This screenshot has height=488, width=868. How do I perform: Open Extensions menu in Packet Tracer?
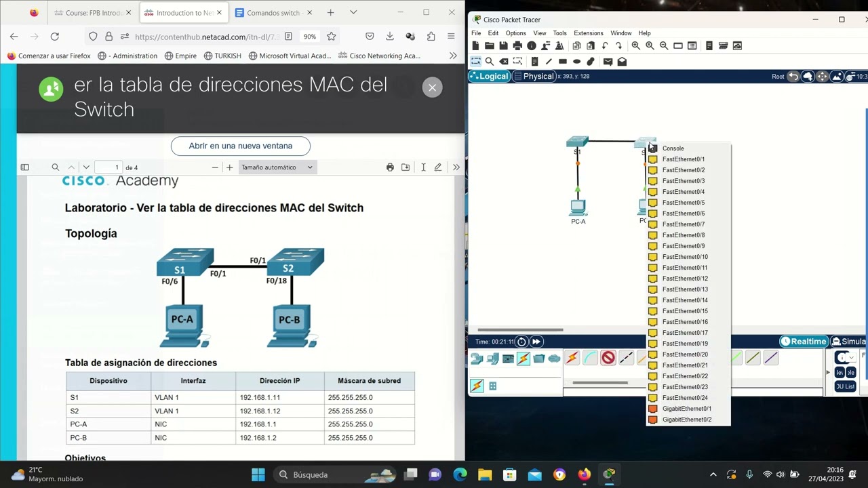coord(589,33)
